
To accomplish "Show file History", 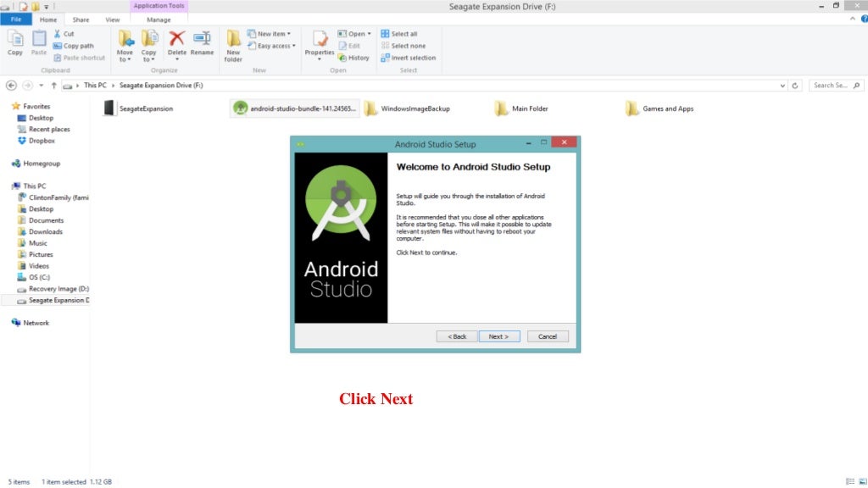I will pyautogui.click(x=353, y=58).
